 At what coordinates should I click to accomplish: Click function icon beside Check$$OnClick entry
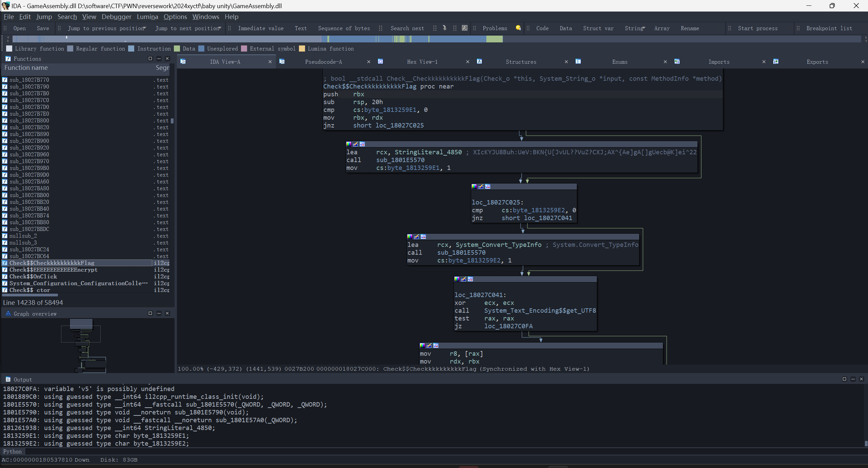pos(5,276)
